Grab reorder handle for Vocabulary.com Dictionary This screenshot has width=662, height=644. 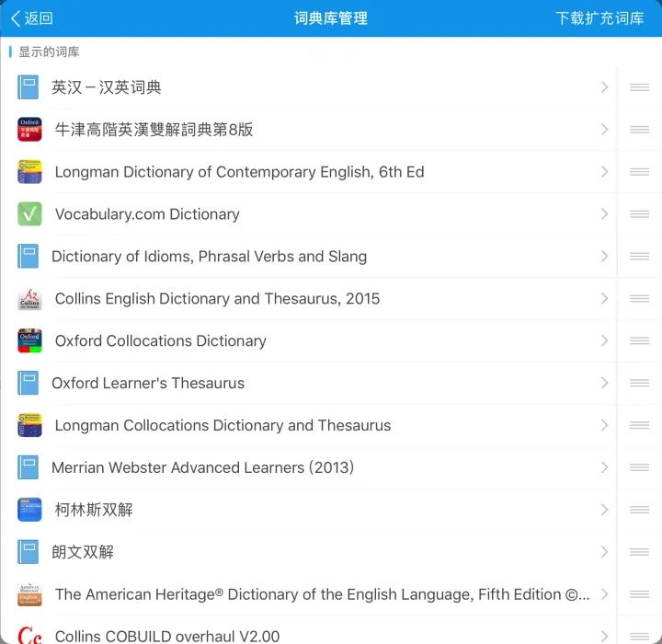pos(639,213)
